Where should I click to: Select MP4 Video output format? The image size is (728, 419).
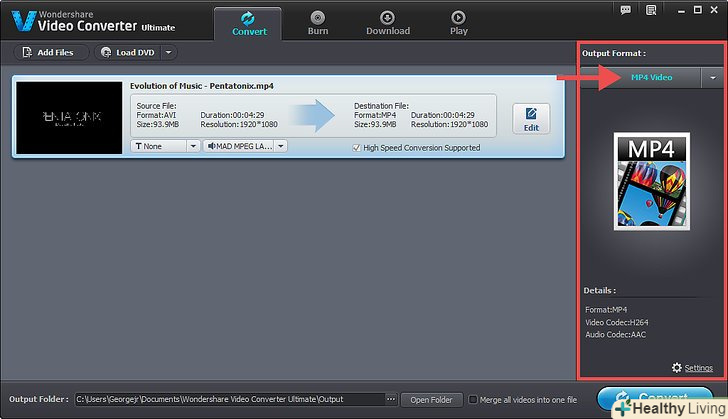[x=651, y=78]
